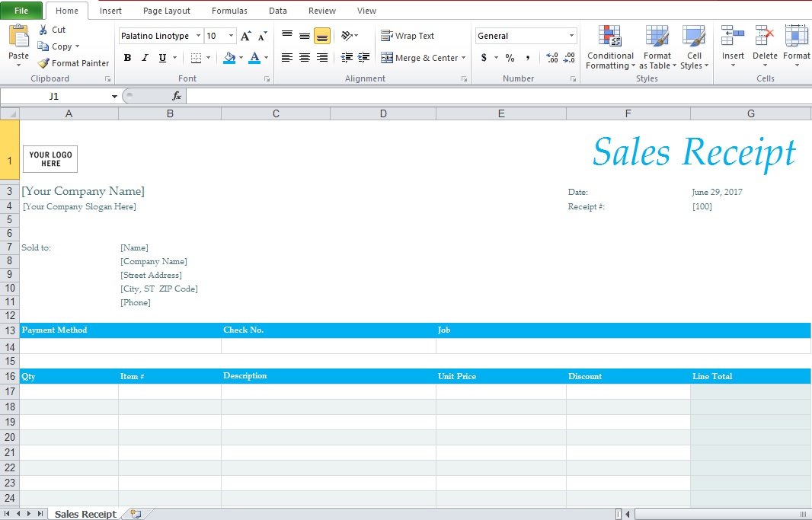This screenshot has height=520, width=812.
Task: Toggle Underline formatting
Action: coord(162,58)
